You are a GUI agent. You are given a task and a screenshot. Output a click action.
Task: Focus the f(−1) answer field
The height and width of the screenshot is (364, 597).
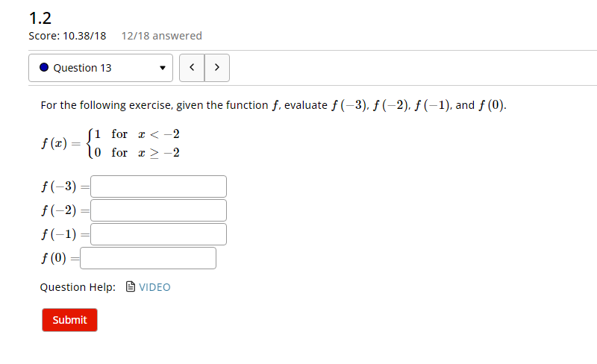[158, 234]
